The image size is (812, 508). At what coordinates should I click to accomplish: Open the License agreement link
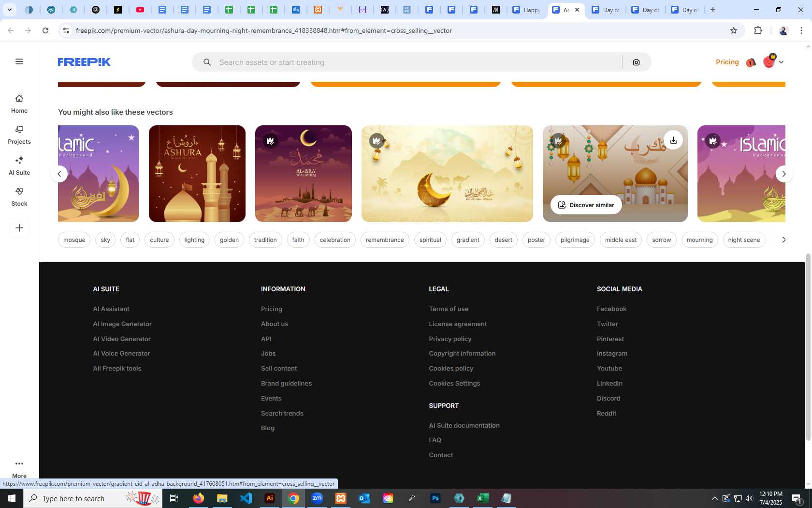pos(458,324)
